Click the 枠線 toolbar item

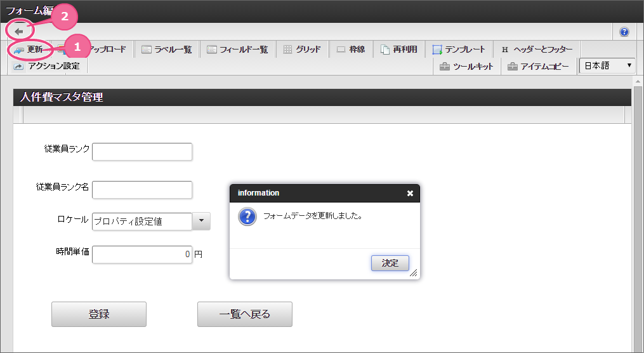pyautogui.click(x=351, y=50)
